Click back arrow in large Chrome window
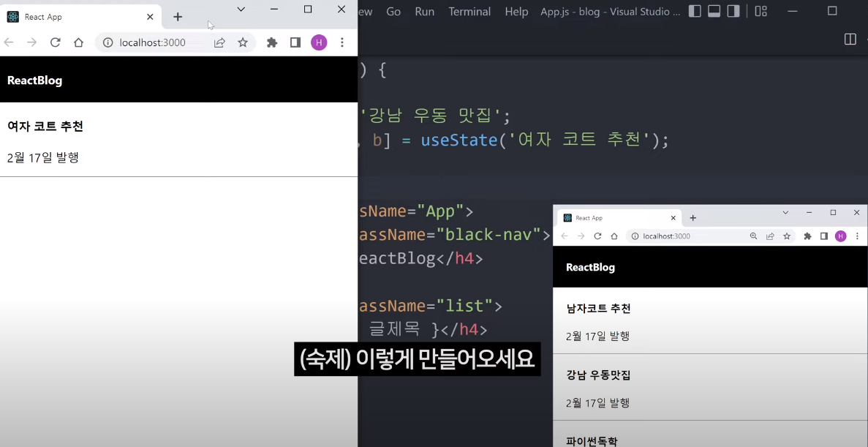The image size is (868, 447). tap(8, 42)
